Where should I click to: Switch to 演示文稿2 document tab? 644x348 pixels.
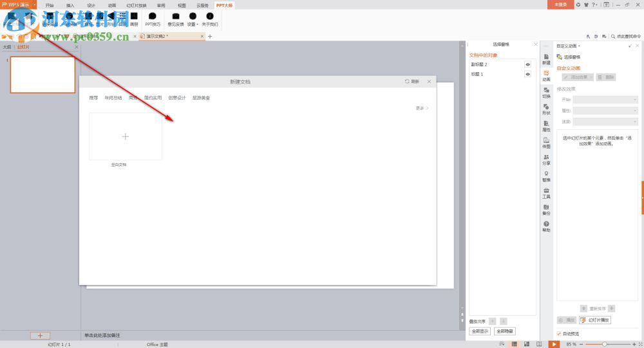coord(171,37)
